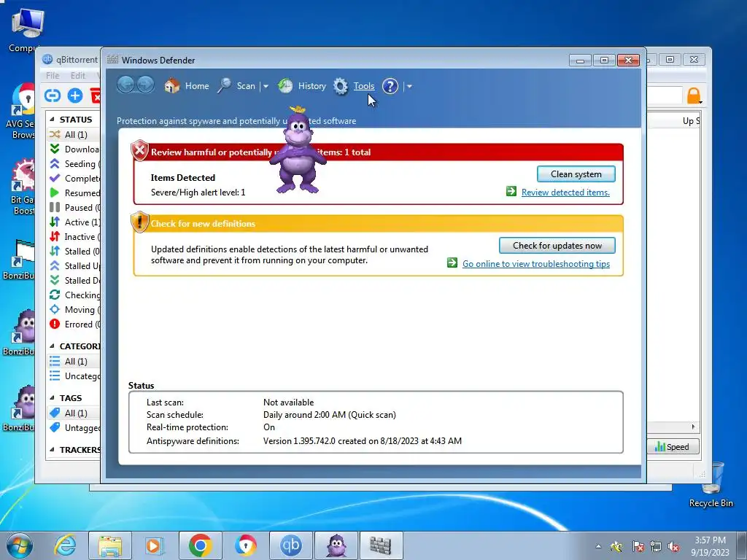Open the AVG Secure Browser desktop shortcut
The height and width of the screenshot is (560, 747).
tap(20, 112)
